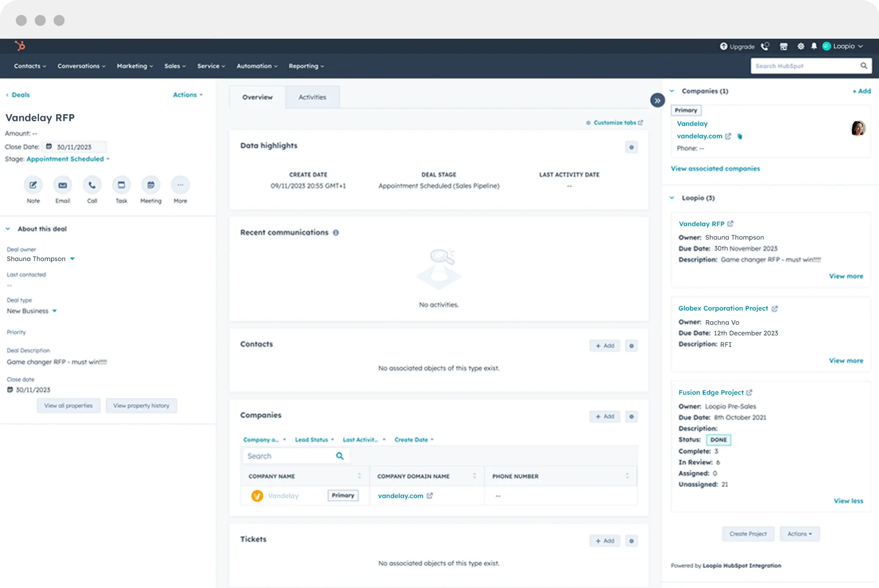Screen dimensions: 879x588
Task: Create a Task using the Task icon
Action: click(121, 185)
